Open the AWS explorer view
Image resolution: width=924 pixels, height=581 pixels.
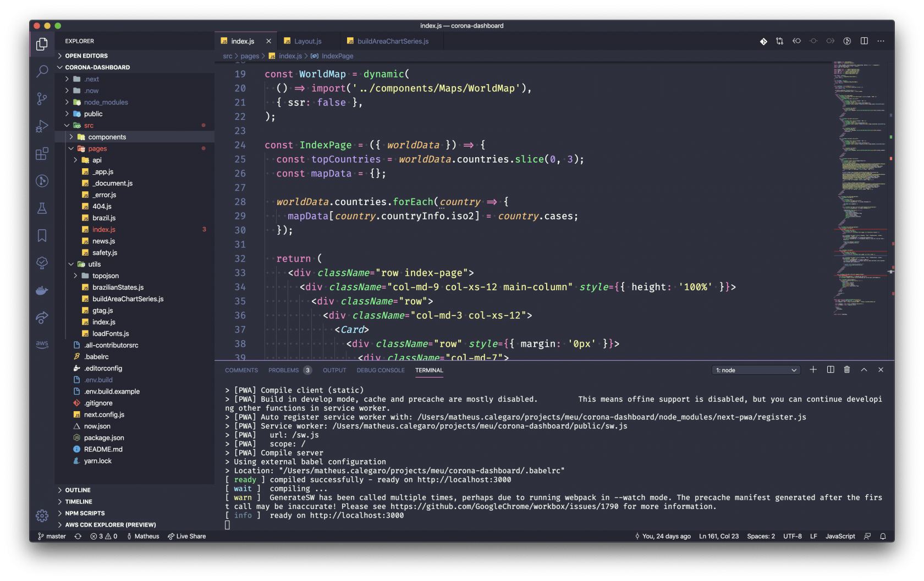42,344
